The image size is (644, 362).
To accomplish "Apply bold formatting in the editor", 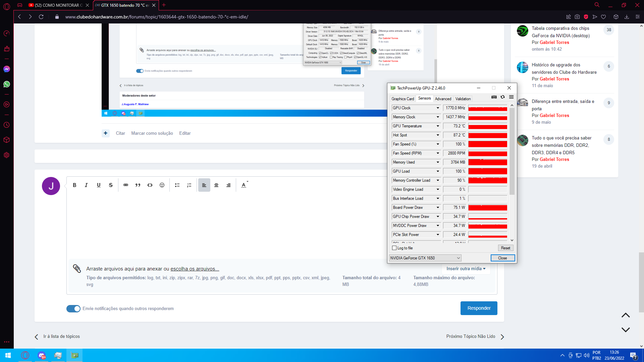I will point(74,185).
